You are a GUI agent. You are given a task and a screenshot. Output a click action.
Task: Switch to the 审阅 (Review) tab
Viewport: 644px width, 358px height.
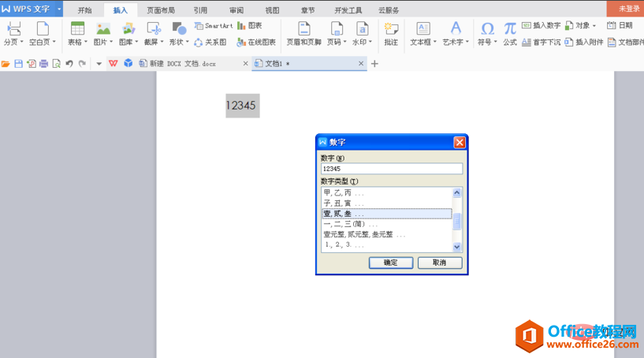point(236,10)
